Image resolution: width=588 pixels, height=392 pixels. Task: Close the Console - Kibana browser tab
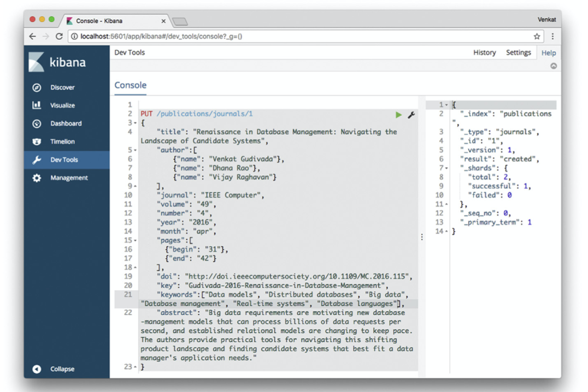tap(163, 21)
